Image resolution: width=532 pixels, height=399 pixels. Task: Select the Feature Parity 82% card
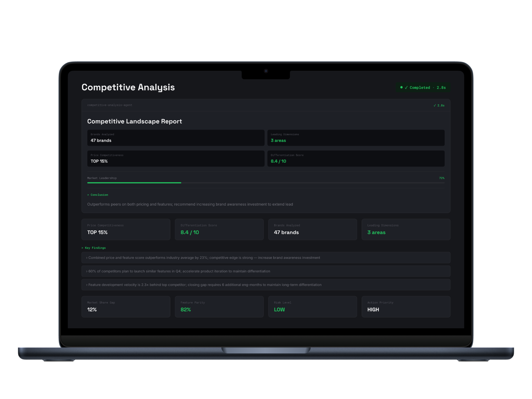click(x=219, y=306)
